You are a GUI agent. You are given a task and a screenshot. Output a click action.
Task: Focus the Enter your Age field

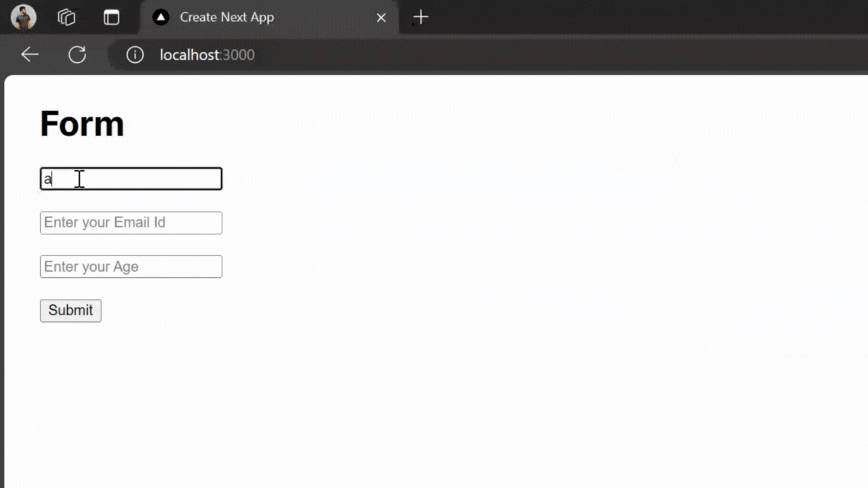(x=131, y=266)
